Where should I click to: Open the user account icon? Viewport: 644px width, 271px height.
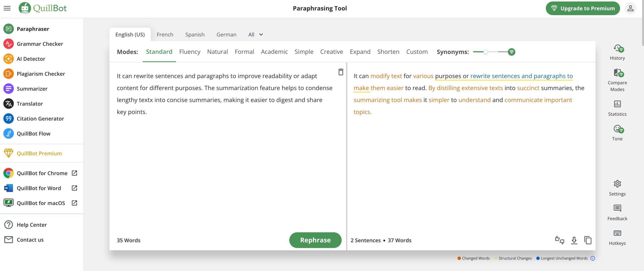click(x=630, y=8)
